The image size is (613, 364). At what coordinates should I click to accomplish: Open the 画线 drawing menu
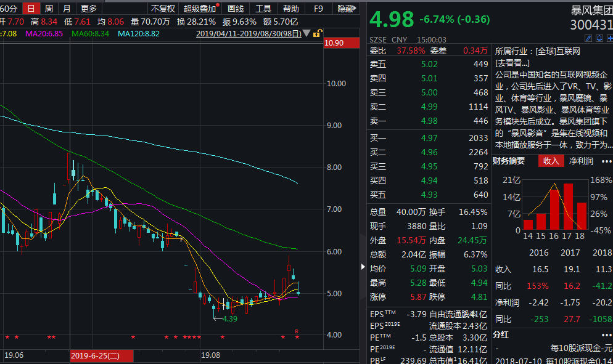tap(236, 8)
